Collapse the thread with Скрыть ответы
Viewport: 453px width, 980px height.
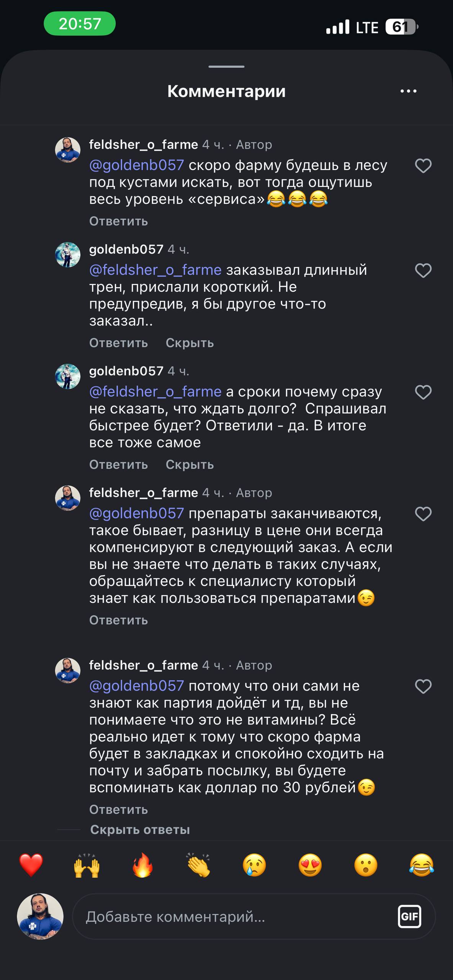[x=140, y=830]
